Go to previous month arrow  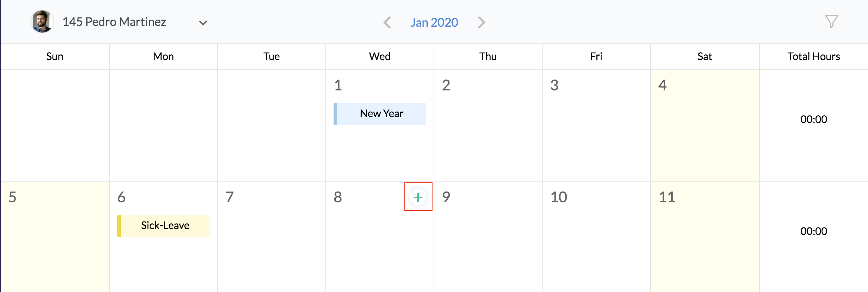387,23
